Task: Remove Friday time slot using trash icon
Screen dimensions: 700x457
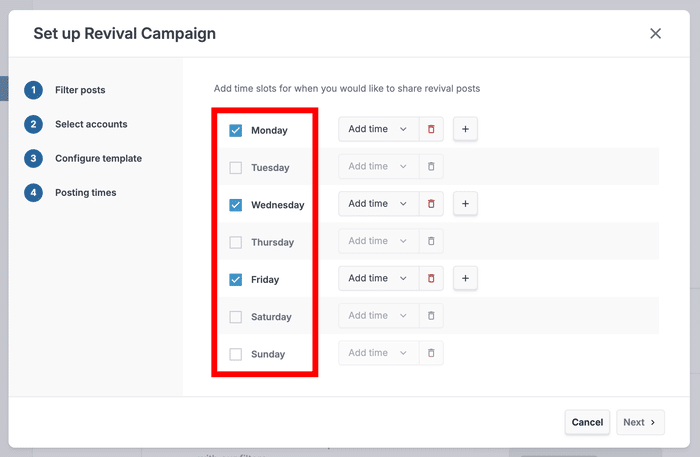Action: [x=431, y=279]
